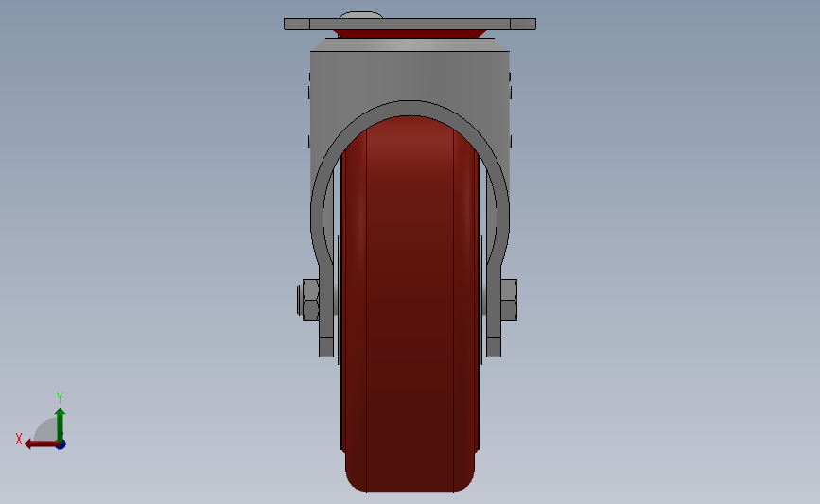Viewport: 820px width, 504px height.
Task: Click the red swivel bearing ring under plate
Action: pos(410,34)
